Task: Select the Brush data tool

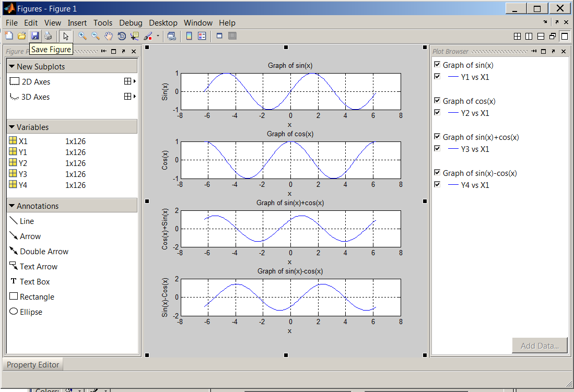Action: 148,36
